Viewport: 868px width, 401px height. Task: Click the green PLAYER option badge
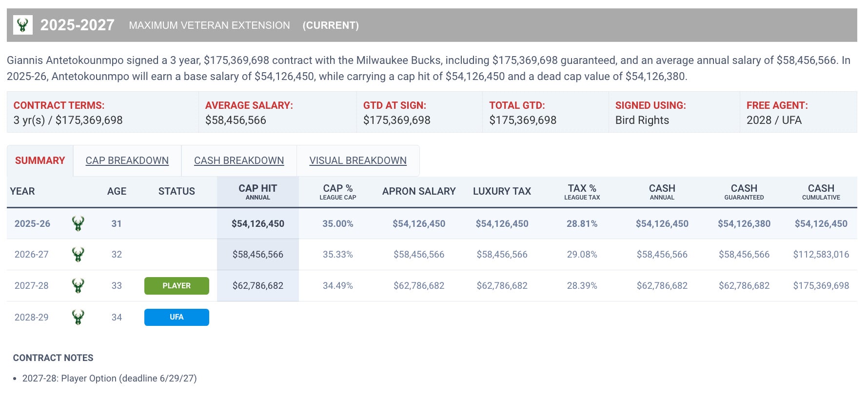click(177, 286)
